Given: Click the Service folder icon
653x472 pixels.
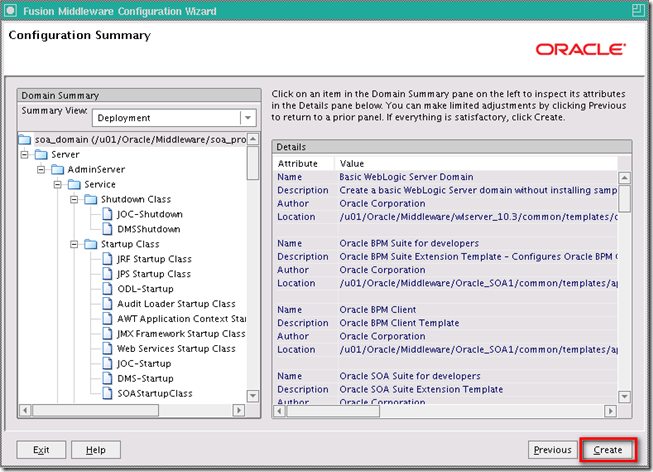Looking at the screenshot, I should click(74, 185).
